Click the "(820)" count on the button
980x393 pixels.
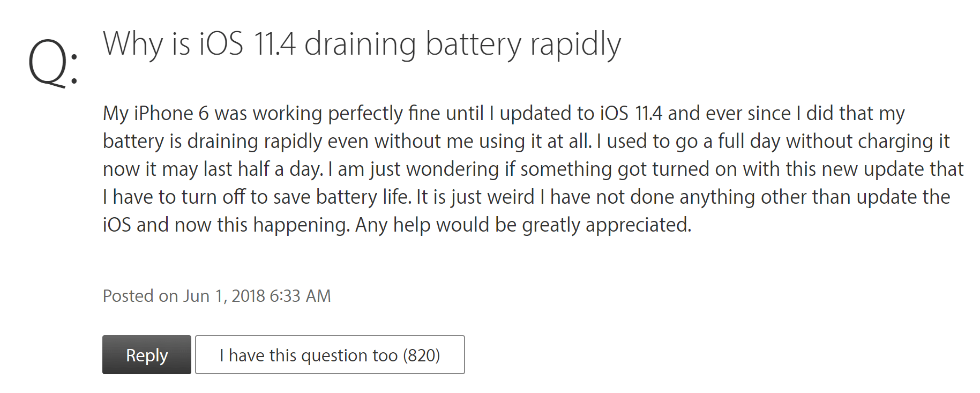(421, 355)
